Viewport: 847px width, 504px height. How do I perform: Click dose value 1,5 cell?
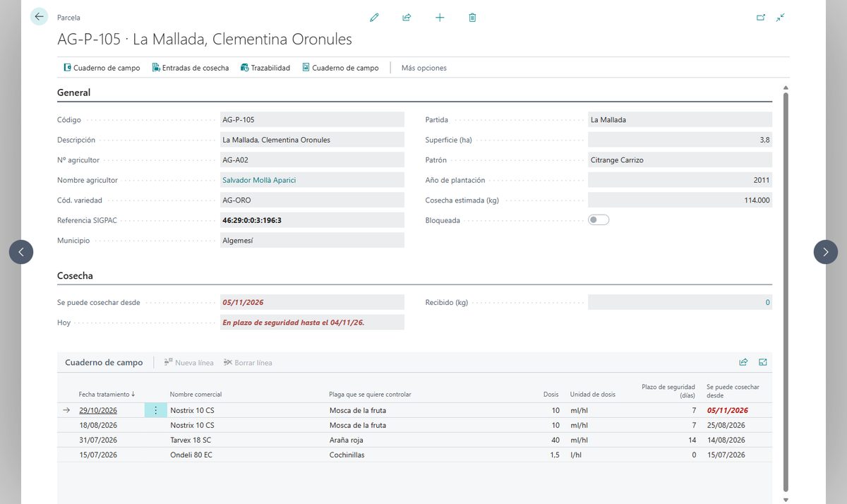click(554, 455)
